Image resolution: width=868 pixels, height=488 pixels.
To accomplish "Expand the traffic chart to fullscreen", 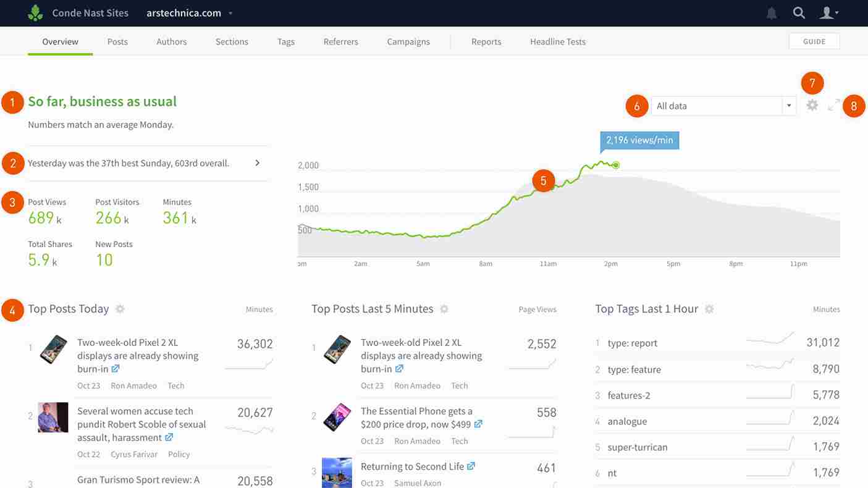I will pos(833,104).
